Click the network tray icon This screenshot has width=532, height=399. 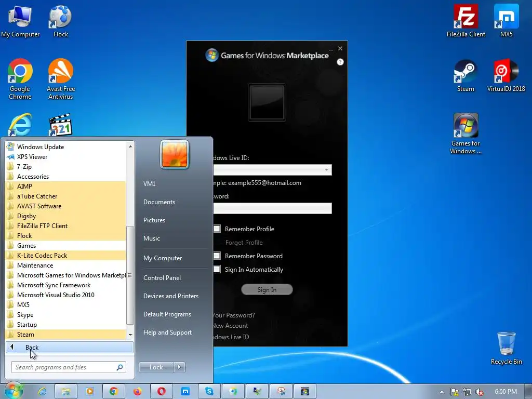click(467, 392)
